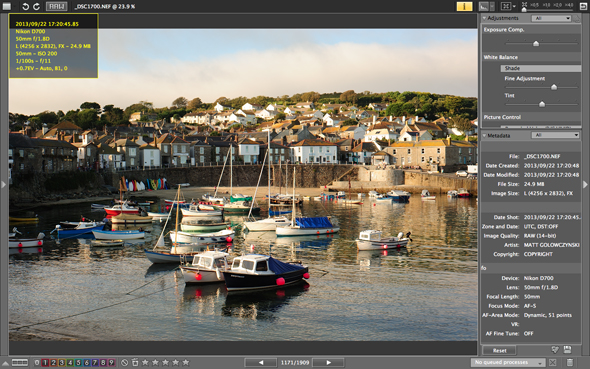Click the file name _DSC1700.NEF metadata value
This screenshot has width=590, height=369.
coord(542,156)
